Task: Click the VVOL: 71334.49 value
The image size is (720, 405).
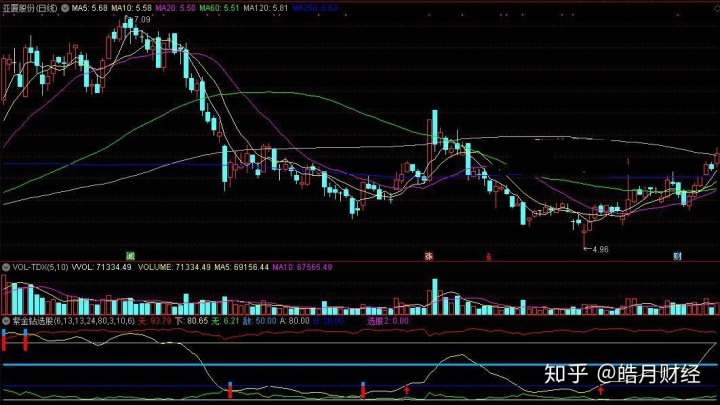Action: tap(101, 267)
